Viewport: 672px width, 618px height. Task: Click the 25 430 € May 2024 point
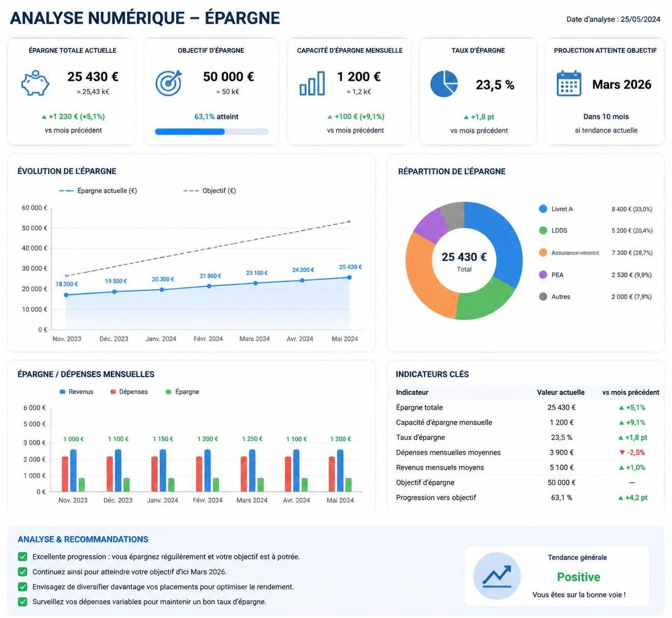click(349, 277)
